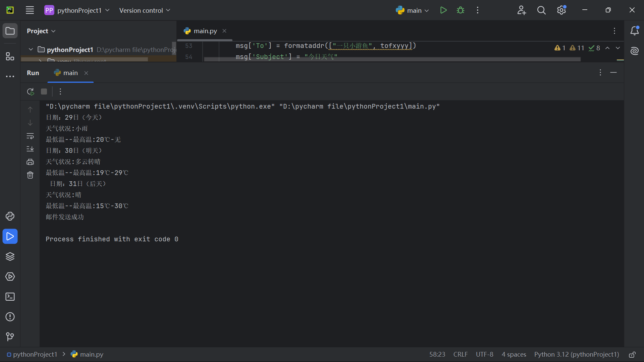The image size is (644, 362).
Task: Toggle soft-wrap in console
Action: click(x=30, y=136)
